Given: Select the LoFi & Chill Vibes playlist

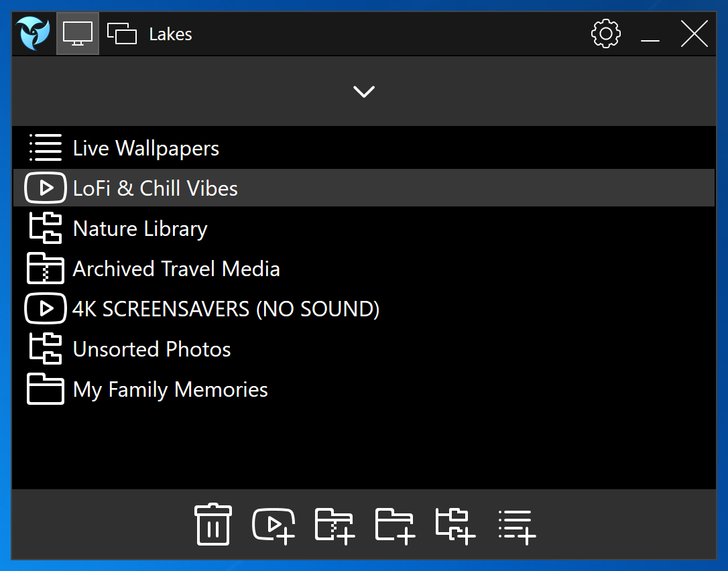Looking at the screenshot, I should 155,188.
